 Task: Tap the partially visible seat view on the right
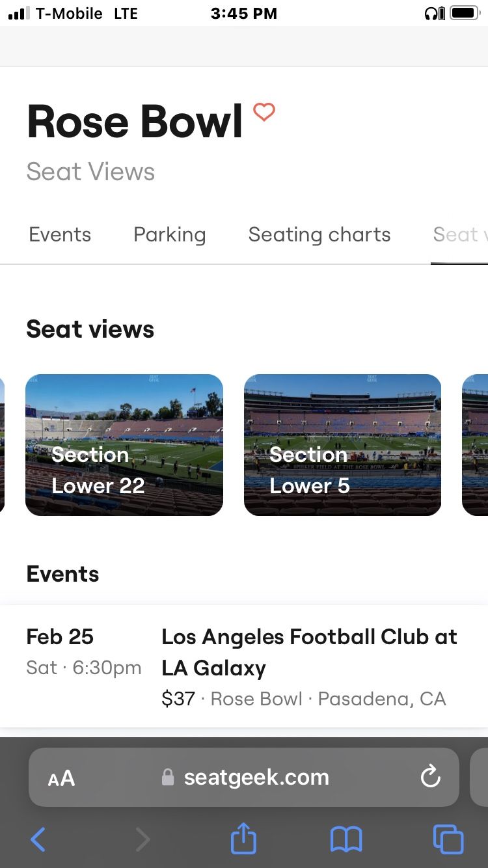point(475,445)
